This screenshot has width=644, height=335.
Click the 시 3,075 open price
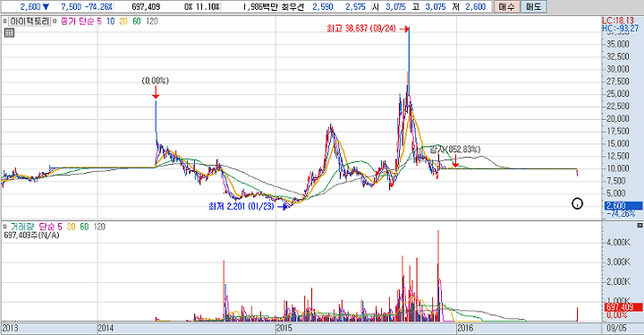coord(389,6)
